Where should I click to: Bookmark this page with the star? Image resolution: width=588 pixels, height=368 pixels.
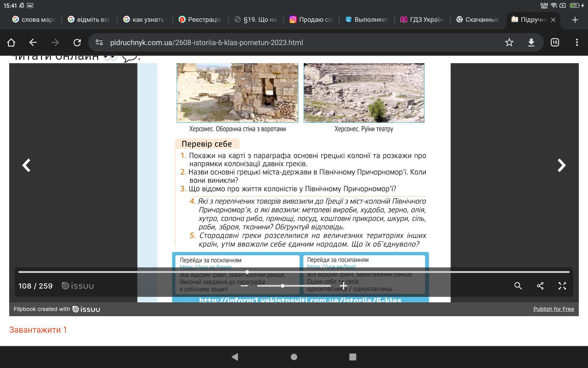[509, 42]
